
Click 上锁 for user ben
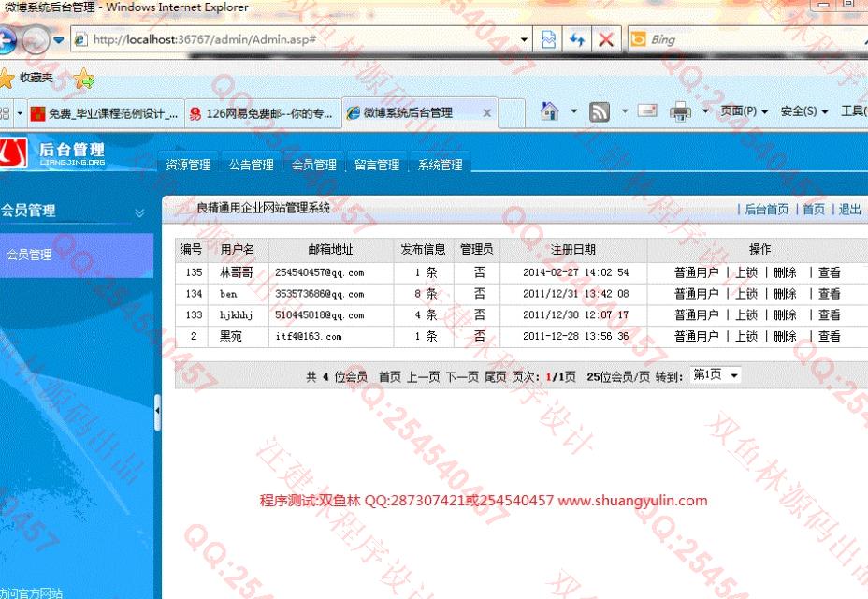[746, 294]
